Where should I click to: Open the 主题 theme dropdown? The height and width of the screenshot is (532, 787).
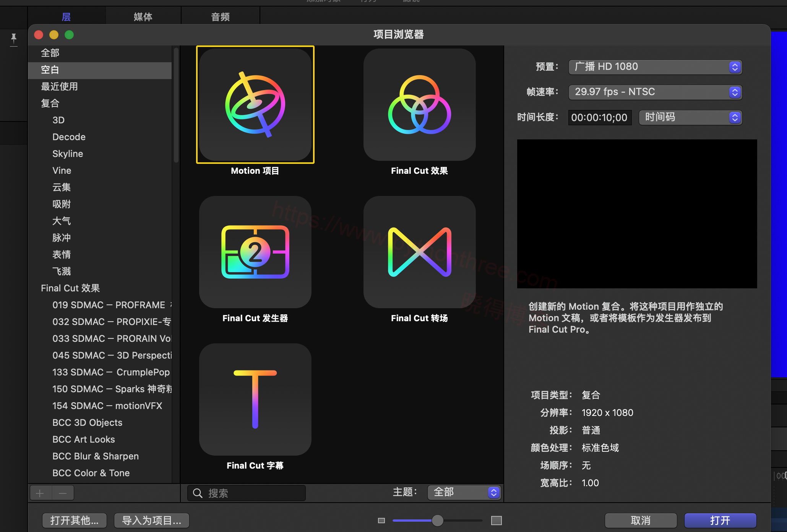464,492
